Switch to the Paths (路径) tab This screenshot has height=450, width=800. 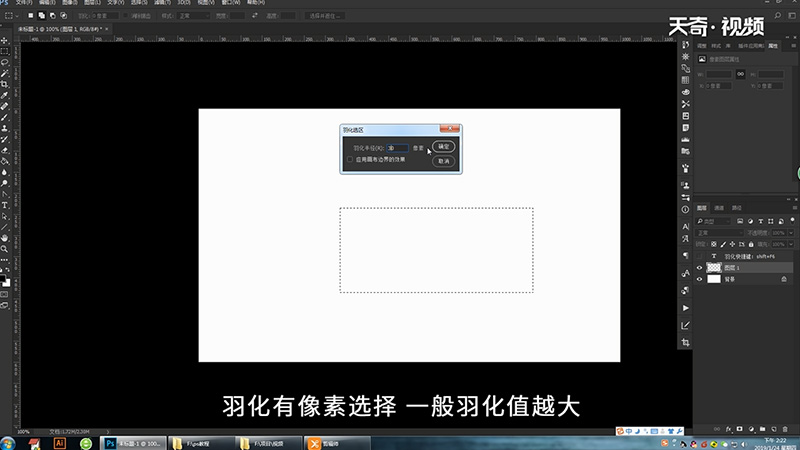click(737, 208)
